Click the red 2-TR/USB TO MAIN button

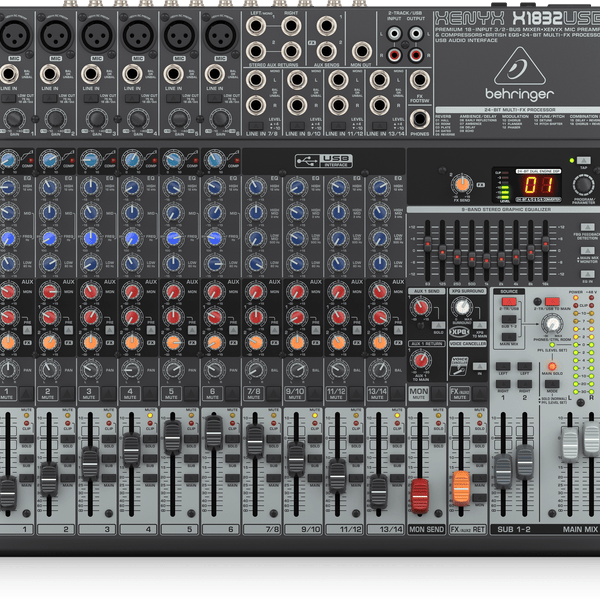coord(552,301)
